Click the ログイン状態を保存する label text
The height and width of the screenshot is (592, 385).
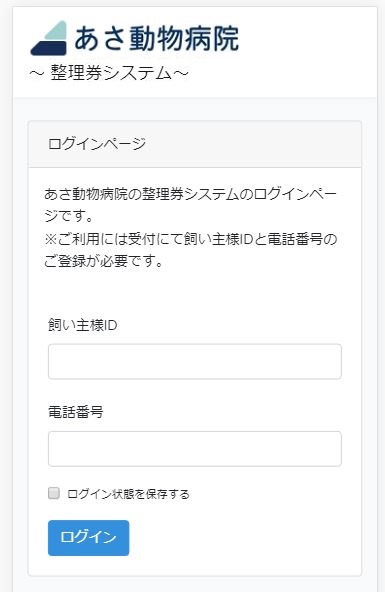tap(128, 494)
